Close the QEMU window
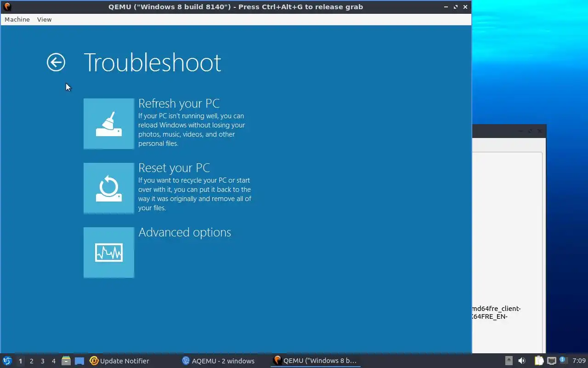Screen dimensions: 588x368 (465, 7)
